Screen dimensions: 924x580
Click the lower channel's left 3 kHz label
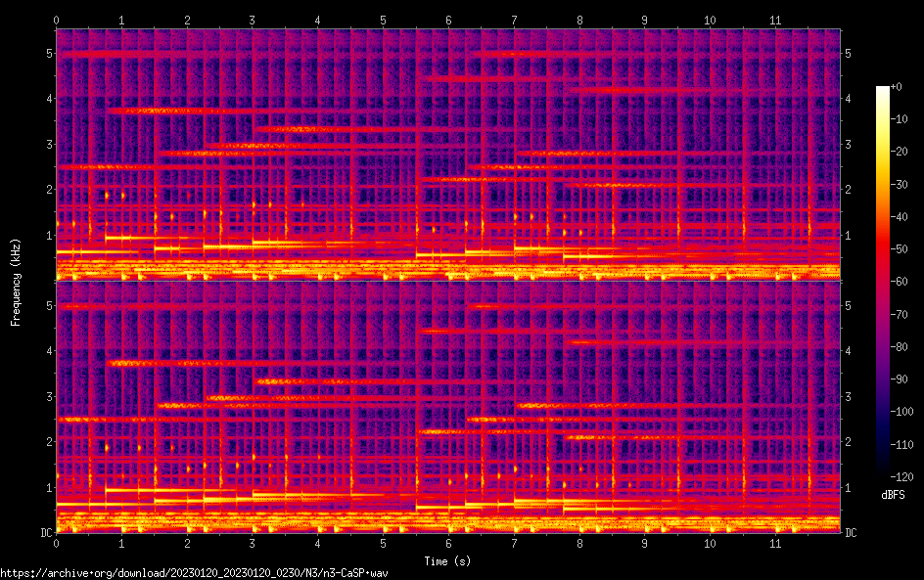tap(47, 396)
